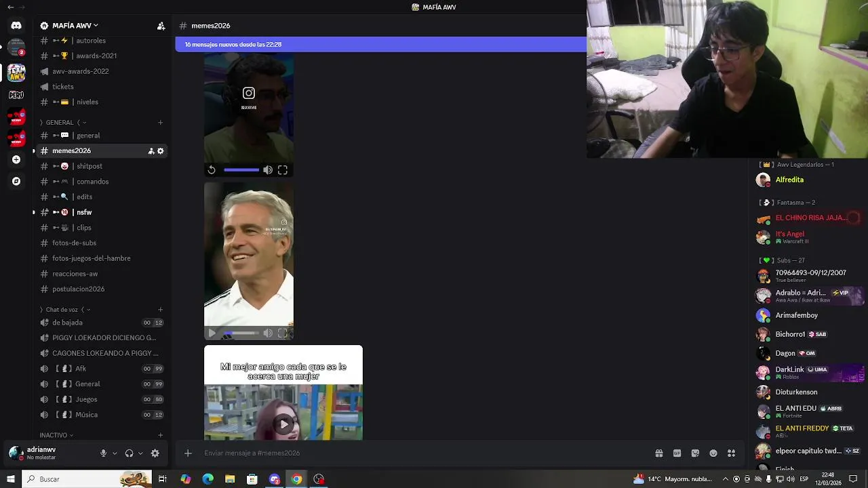Open Task View in taskbar
This screenshot has width=868, height=488.
[x=163, y=479]
